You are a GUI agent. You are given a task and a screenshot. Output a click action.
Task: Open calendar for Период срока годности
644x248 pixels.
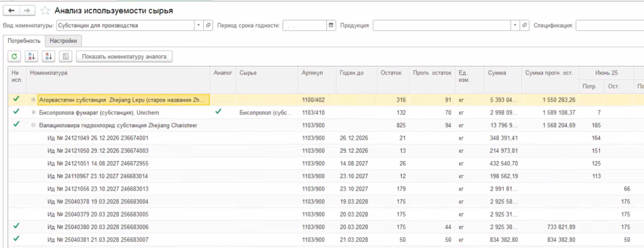click(x=331, y=26)
